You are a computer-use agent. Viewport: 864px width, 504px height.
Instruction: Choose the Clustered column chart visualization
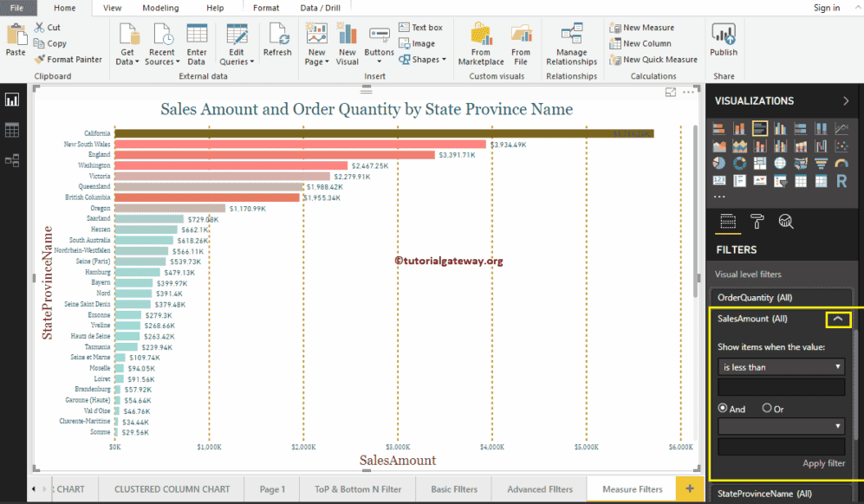tap(780, 129)
